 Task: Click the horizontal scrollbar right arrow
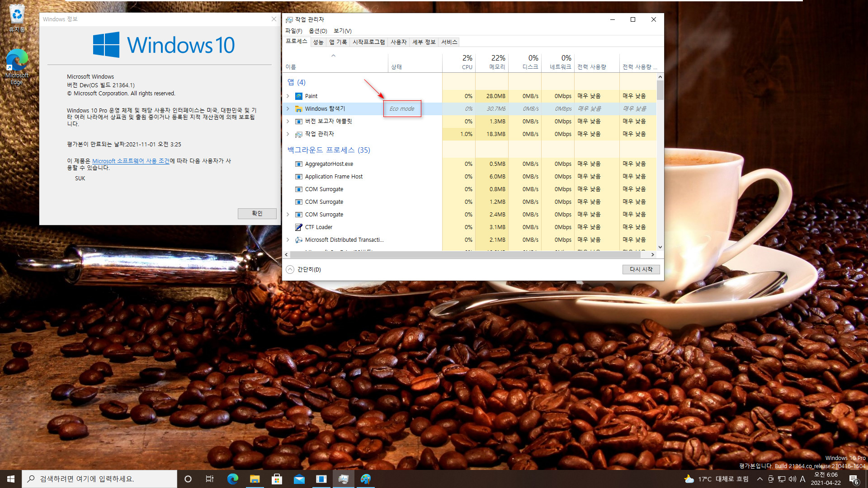tap(652, 255)
